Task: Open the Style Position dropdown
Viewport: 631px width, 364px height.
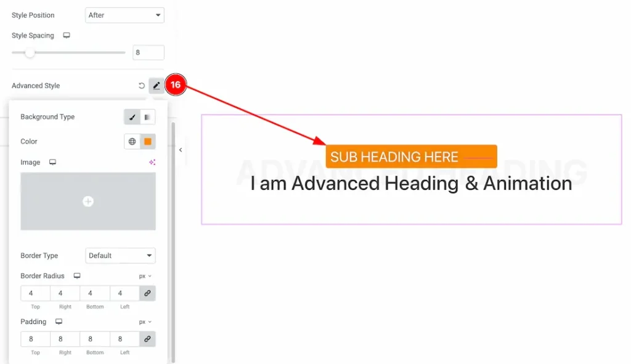Action: (x=124, y=15)
